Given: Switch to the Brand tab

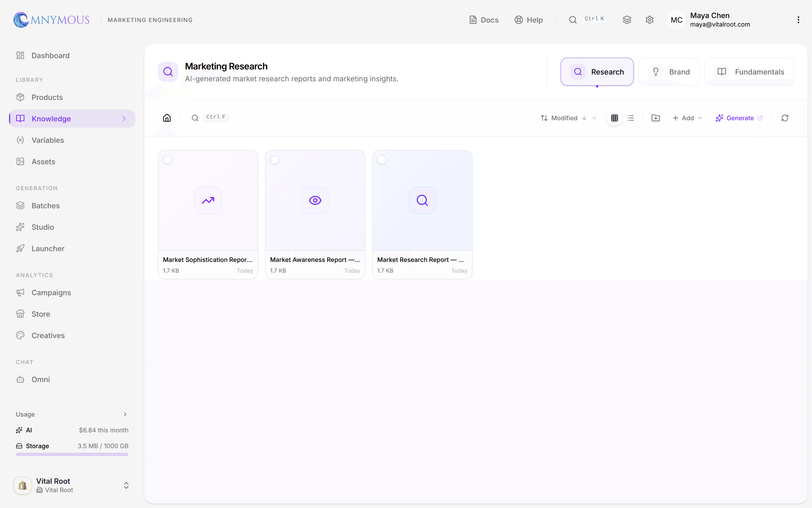Looking at the screenshot, I should click(x=669, y=72).
